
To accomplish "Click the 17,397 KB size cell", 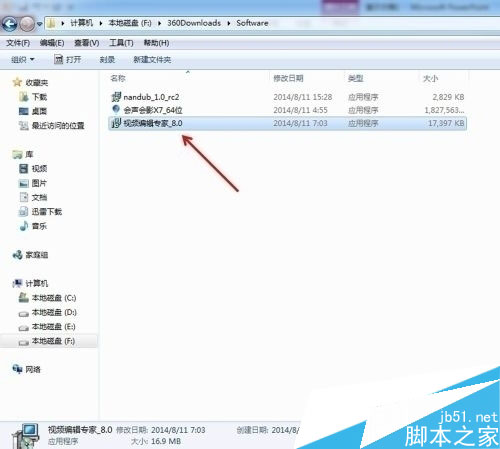I will tap(446, 123).
